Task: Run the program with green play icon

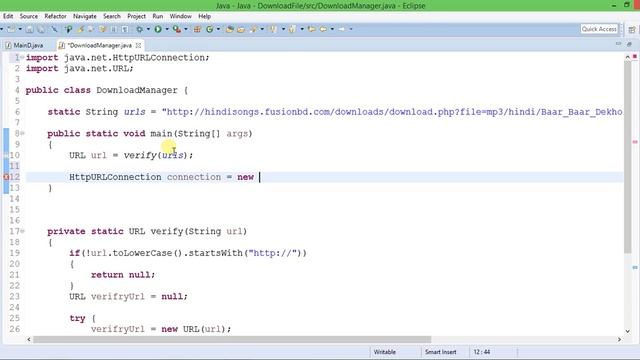Action: tap(158, 29)
